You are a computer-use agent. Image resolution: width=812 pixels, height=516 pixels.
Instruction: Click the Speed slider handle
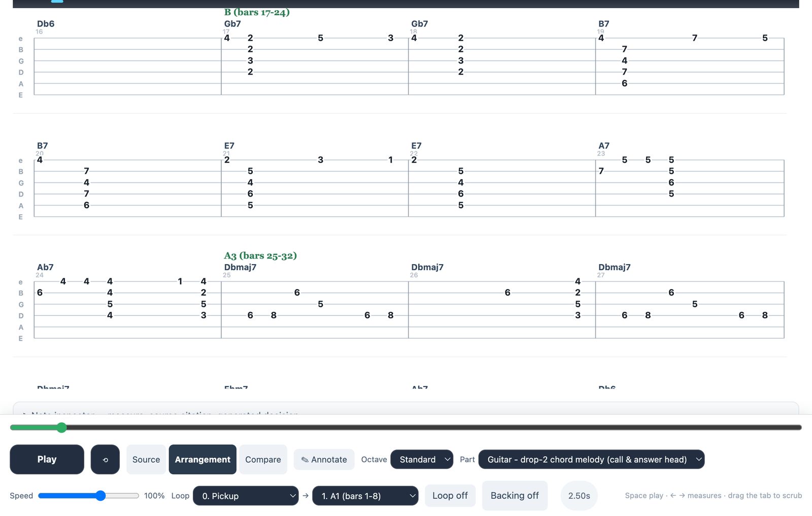click(100, 496)
